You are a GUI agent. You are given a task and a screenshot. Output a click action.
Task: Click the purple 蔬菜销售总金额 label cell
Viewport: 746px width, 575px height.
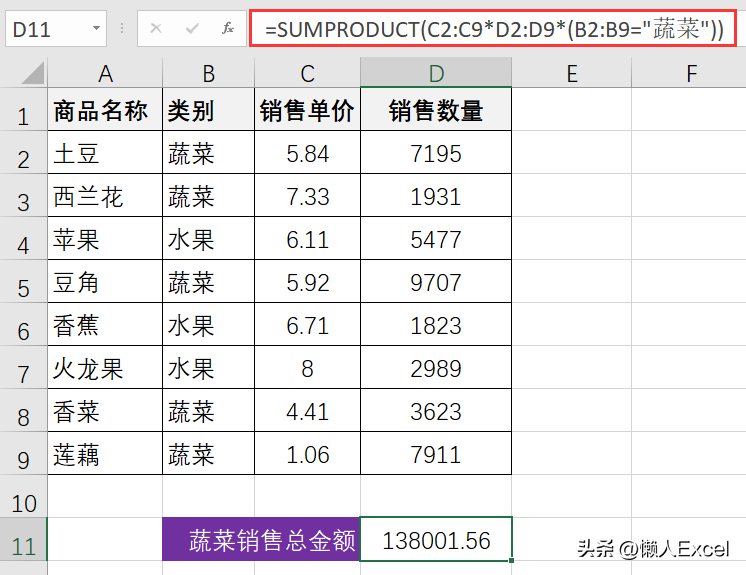point(261,539)
